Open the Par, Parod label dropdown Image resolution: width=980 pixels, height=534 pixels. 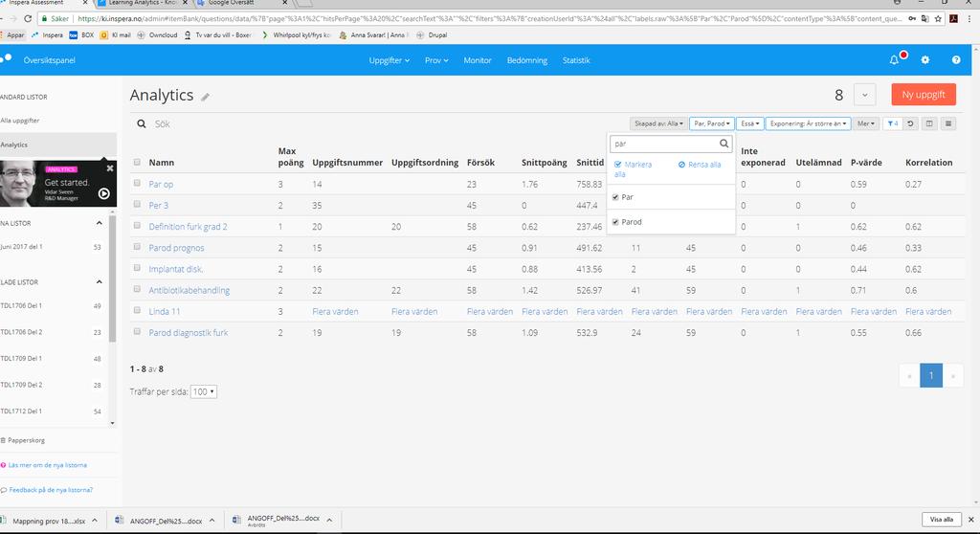[x=712, y=123]
